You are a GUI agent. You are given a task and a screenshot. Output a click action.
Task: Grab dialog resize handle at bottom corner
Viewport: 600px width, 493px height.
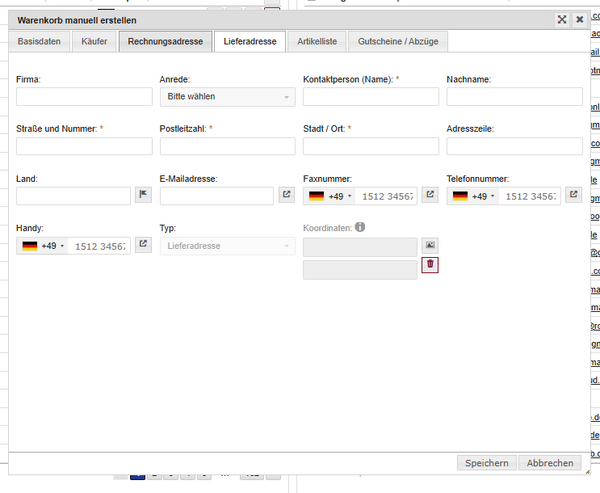click(x=587, y=472)
